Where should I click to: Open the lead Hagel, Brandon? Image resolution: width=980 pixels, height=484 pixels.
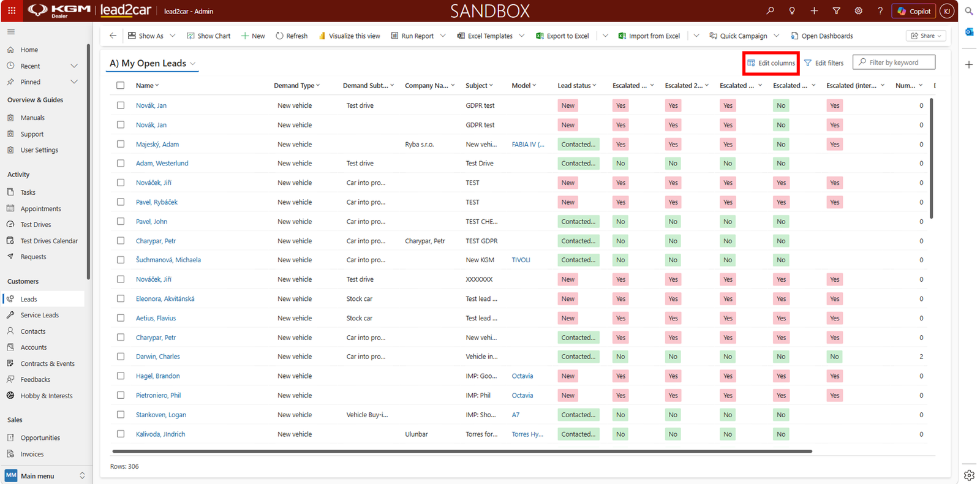point(158,376)
